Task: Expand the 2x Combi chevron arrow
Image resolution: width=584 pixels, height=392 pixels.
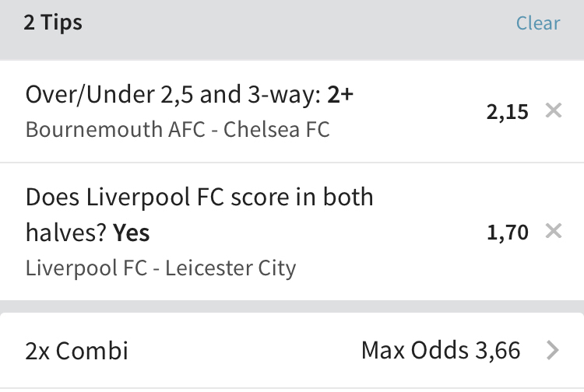Action: pos(553,351)
